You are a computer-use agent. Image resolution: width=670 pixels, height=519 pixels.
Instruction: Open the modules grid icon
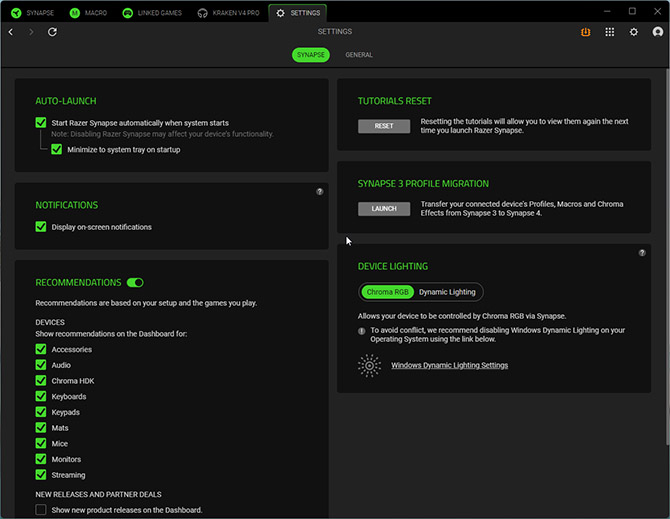pyautogui.click(x=610, y=32)
